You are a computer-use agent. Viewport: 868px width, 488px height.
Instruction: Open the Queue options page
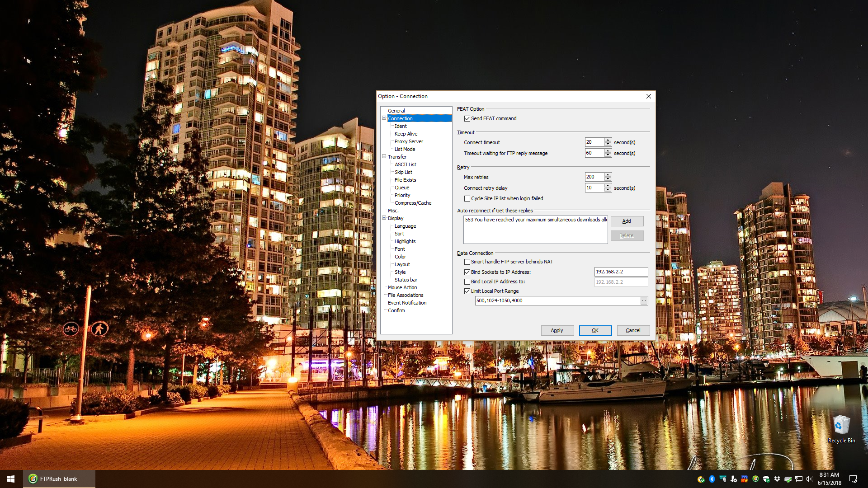click(402, 188)
